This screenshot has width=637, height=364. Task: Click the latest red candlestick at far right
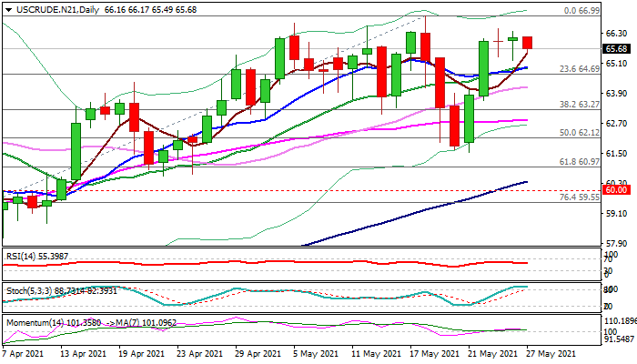[528, 43]
